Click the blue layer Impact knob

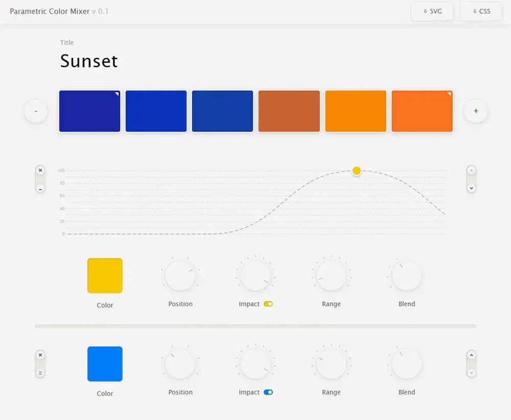(256, 364)
